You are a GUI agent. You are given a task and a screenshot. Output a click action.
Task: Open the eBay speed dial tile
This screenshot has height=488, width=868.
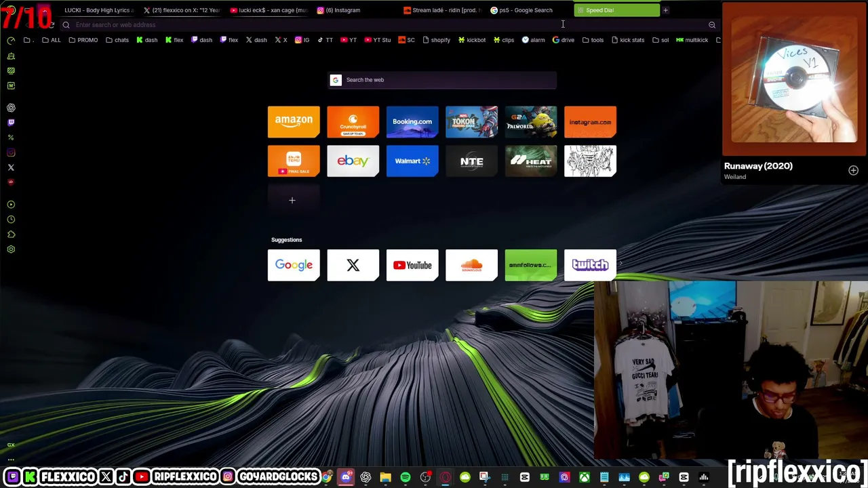click(353, 161)
